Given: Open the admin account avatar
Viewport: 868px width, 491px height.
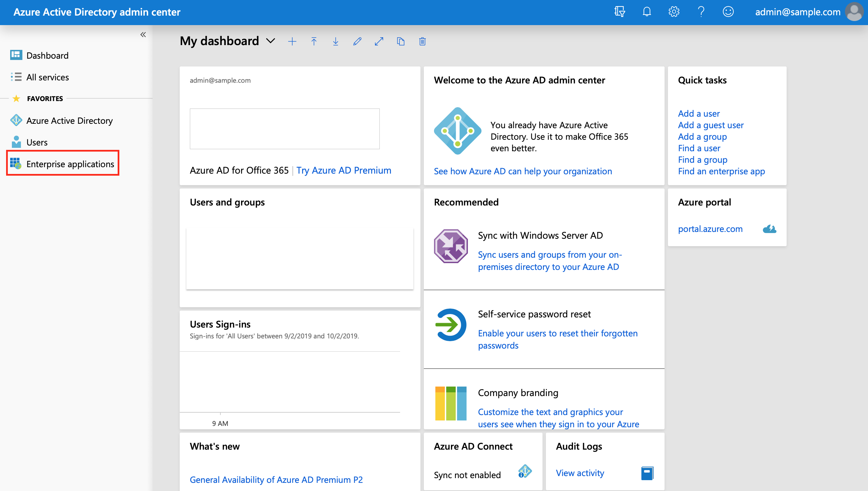Looking at the screenshot, I should (x=854, y=12).
